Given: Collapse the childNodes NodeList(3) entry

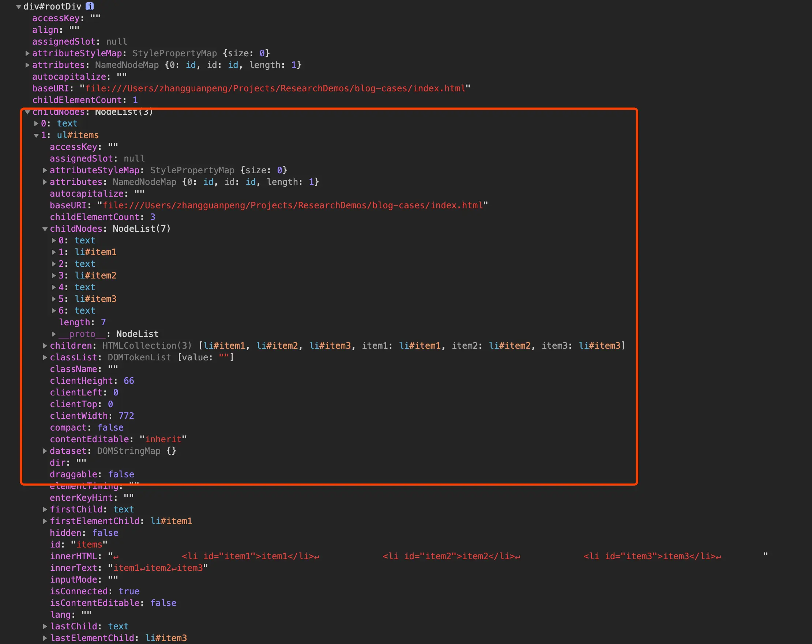Looking at the screenshot, I should point(27,112).
